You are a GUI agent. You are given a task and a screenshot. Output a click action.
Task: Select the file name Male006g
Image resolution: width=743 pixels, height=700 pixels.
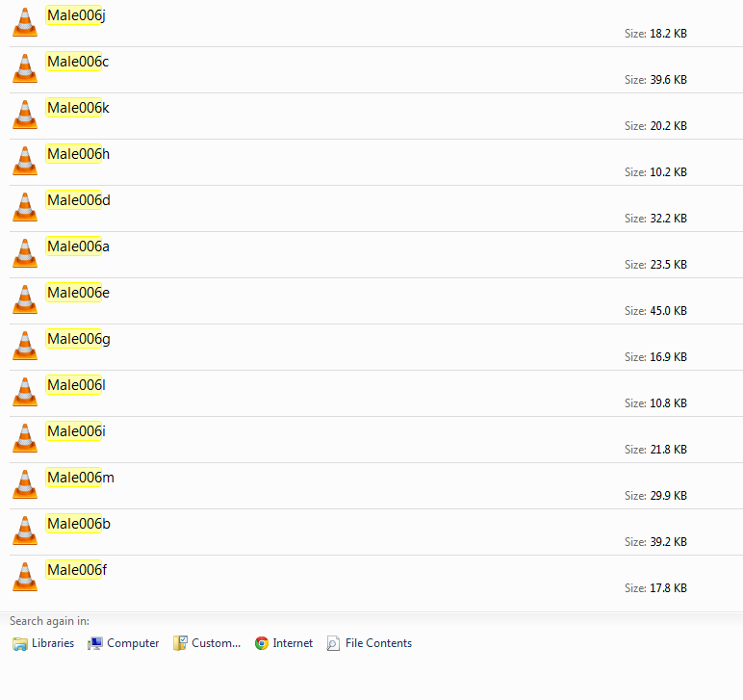pyautogui.click(x=79, y=339)
